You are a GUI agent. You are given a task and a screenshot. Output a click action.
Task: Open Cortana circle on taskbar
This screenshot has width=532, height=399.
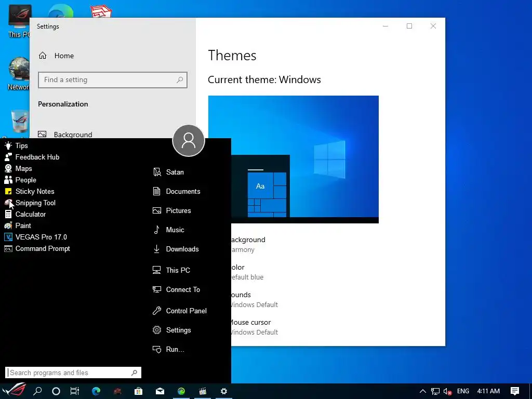[56, 391]
